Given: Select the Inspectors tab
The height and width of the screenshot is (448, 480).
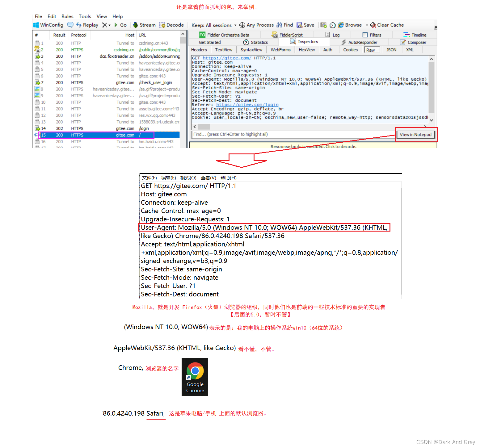Looking at the screenshot, I should point(304,42).
